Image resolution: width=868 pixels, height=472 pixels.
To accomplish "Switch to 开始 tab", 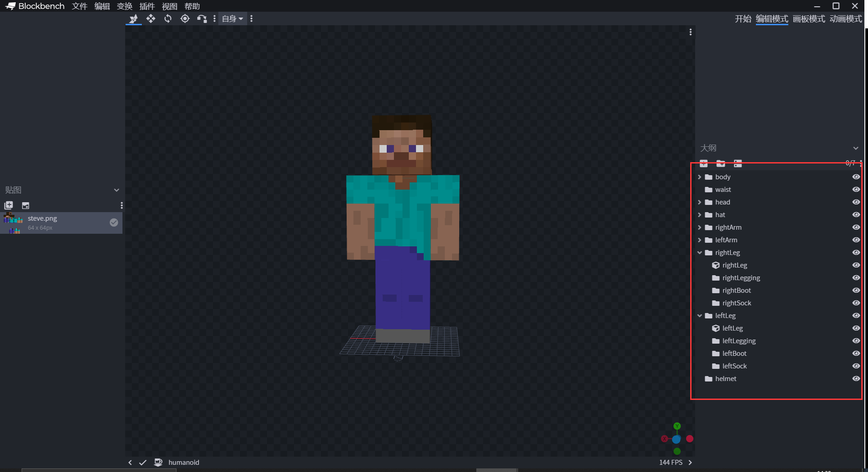I will coord(743,19).
